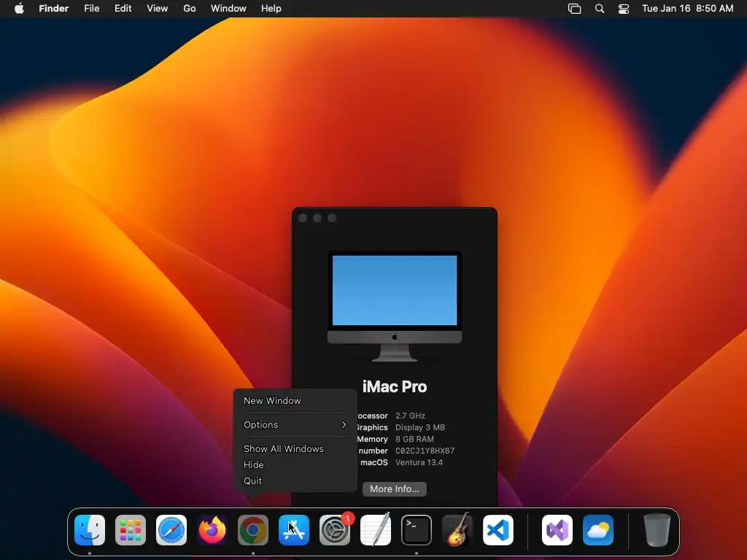The height and width of the screenshot is (560, 747).
Task: Launch Safari from the Dock
Action: tap(171, 530)
